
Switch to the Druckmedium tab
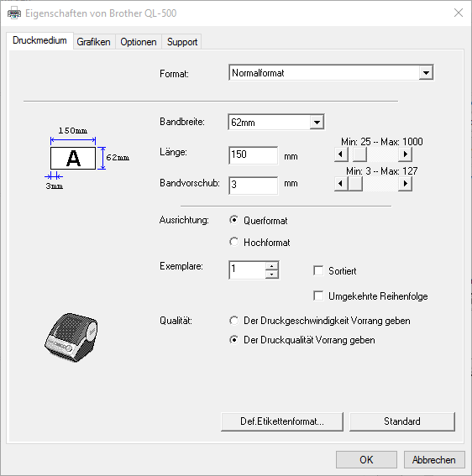(x=39, y=40)
